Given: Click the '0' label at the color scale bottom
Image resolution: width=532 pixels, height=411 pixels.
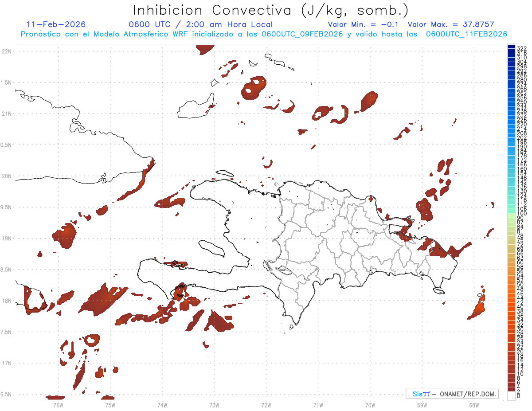Looking at the screenshot, I should (x=519, y=395).
